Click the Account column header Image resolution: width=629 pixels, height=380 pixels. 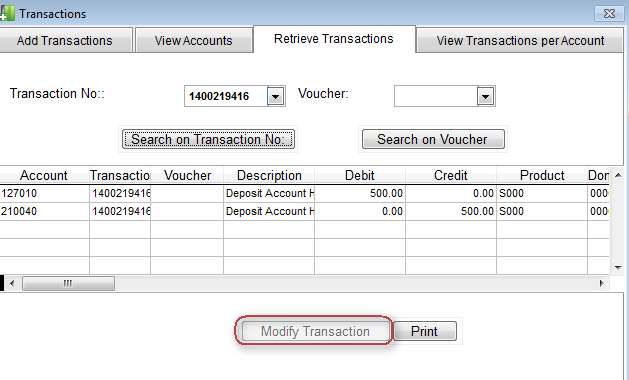(44, 175)
